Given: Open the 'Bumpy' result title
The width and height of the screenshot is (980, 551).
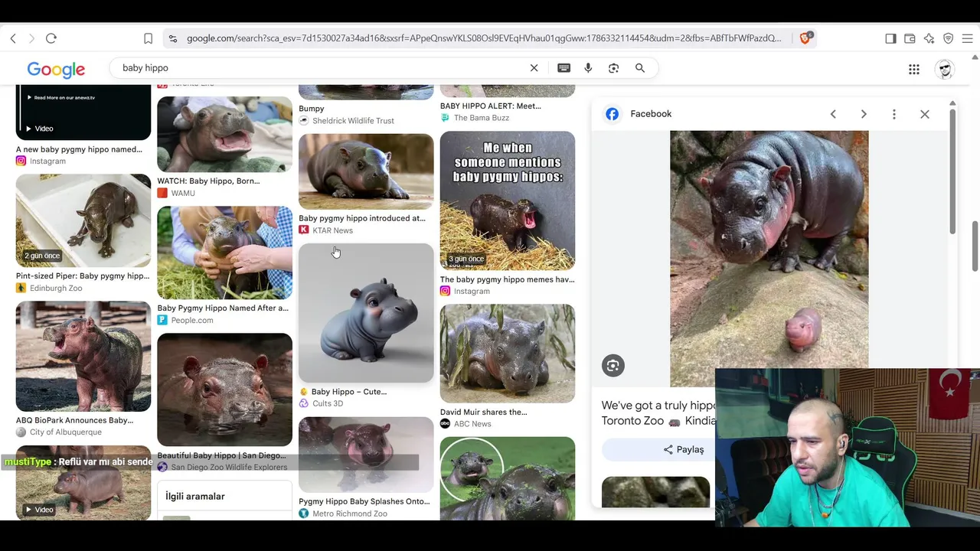Looking at the screenshot, I should coord(312,109).
